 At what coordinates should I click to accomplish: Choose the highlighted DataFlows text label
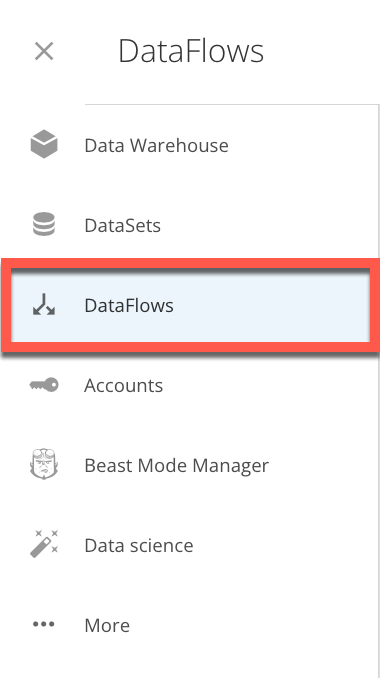point(129,305)
